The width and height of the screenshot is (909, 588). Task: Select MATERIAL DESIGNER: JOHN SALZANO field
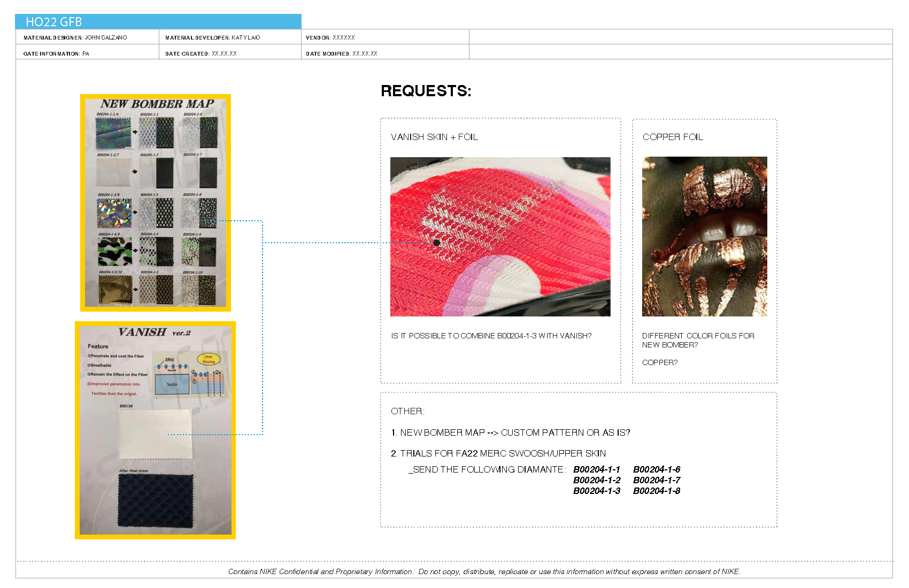(75, 37)
